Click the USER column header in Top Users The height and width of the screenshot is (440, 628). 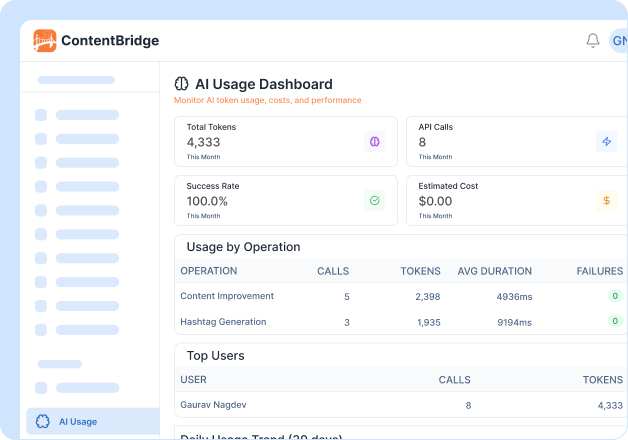[x=193, y=380]
